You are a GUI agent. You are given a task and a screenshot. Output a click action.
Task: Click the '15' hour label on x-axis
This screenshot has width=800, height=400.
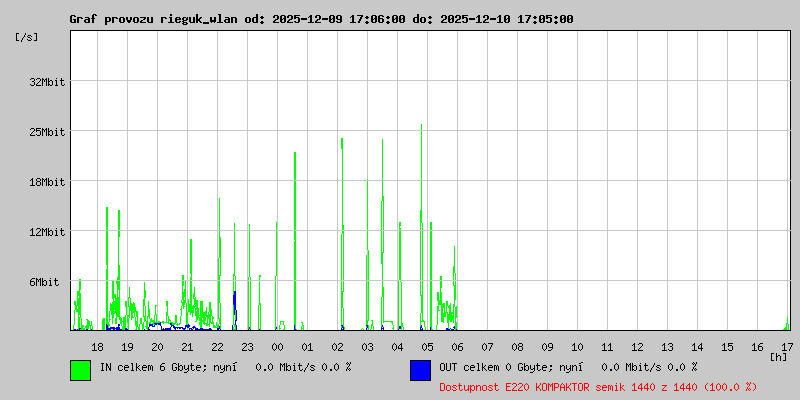pyautogui.click(x=727, y=347)
